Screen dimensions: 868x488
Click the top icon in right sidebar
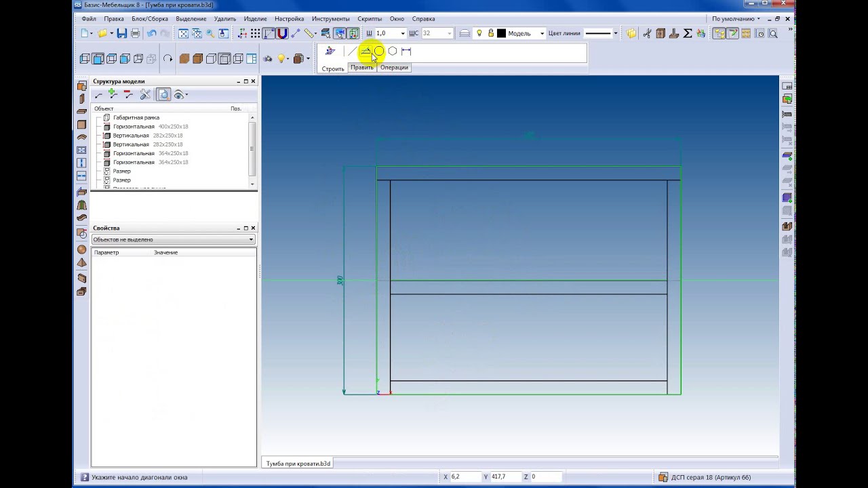pyautogui.click(x=787, y=86)
